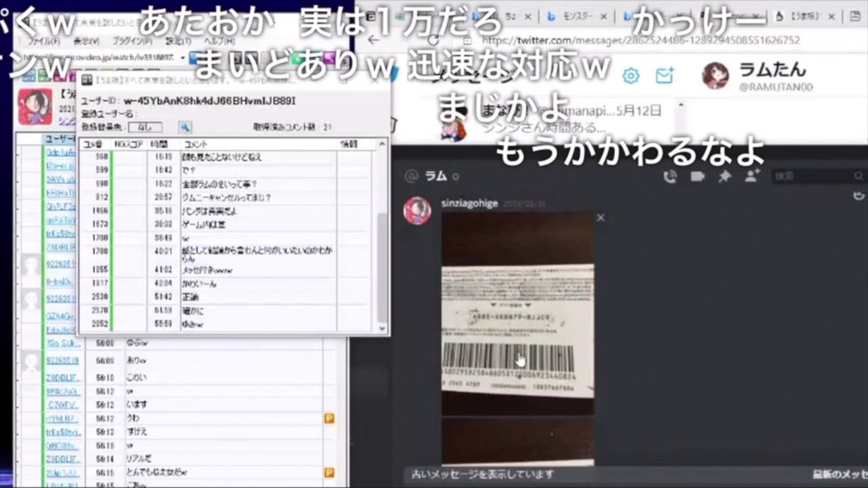The height and width of the screenshot is (488, 868).
Task: Expand the broadcast URL dropdown arrow
Action: [183, 57]
